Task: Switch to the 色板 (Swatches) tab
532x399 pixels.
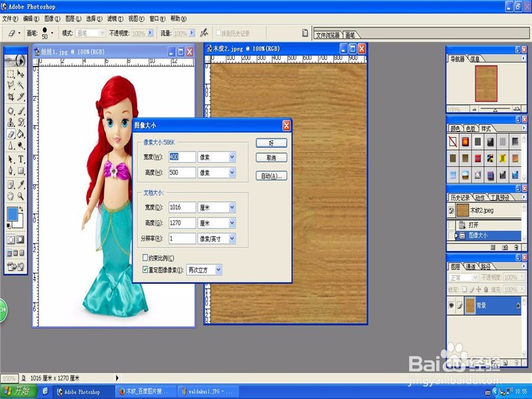Action: pyautogui.click(x=470, y=128)
